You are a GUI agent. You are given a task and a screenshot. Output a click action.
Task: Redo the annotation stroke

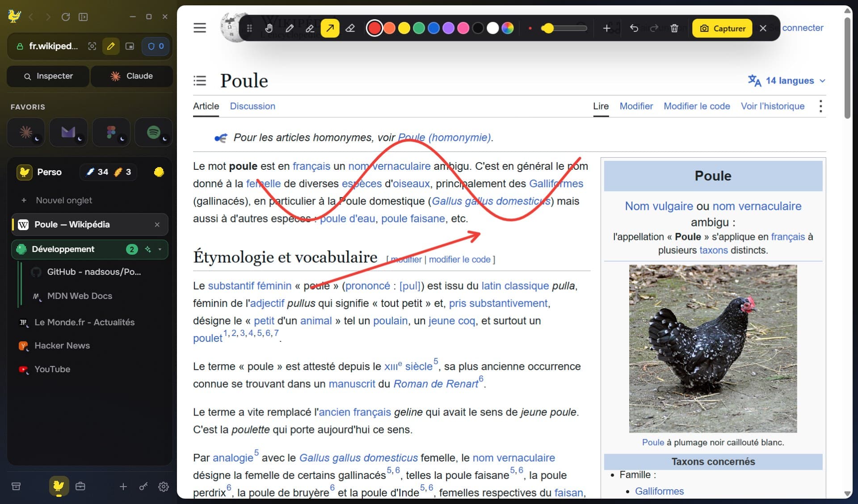[654, 28]
